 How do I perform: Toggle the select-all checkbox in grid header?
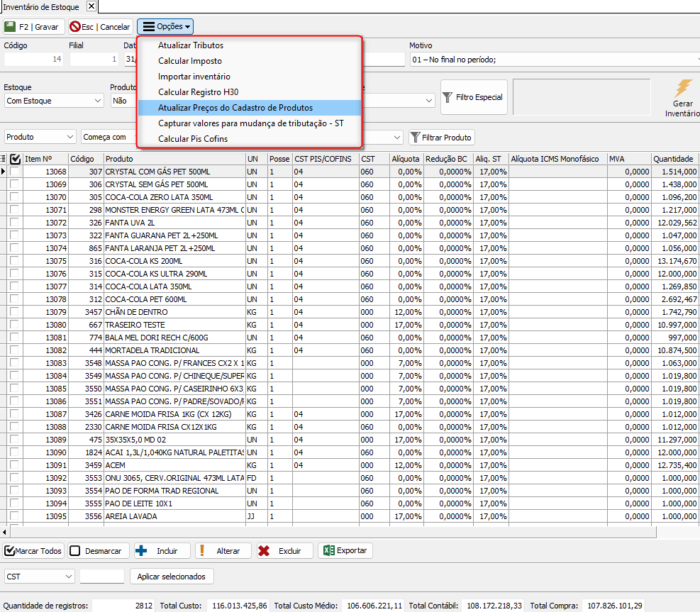15,159
